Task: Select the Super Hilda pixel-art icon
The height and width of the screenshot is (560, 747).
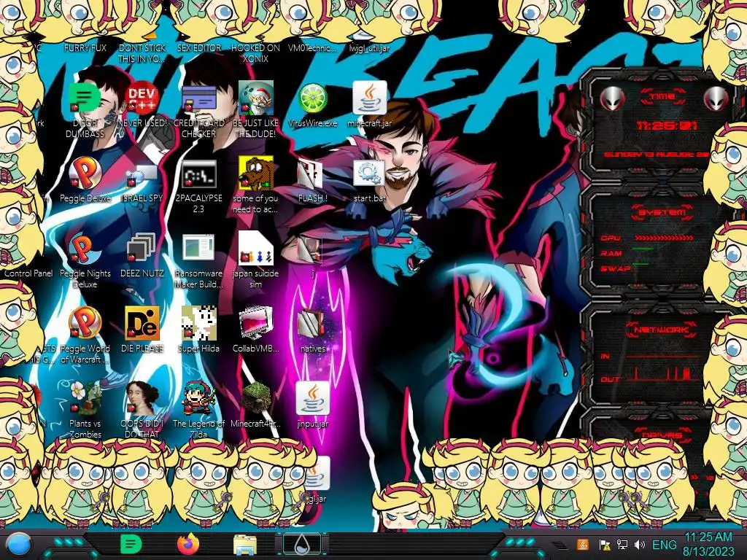Action: [198, 324]
